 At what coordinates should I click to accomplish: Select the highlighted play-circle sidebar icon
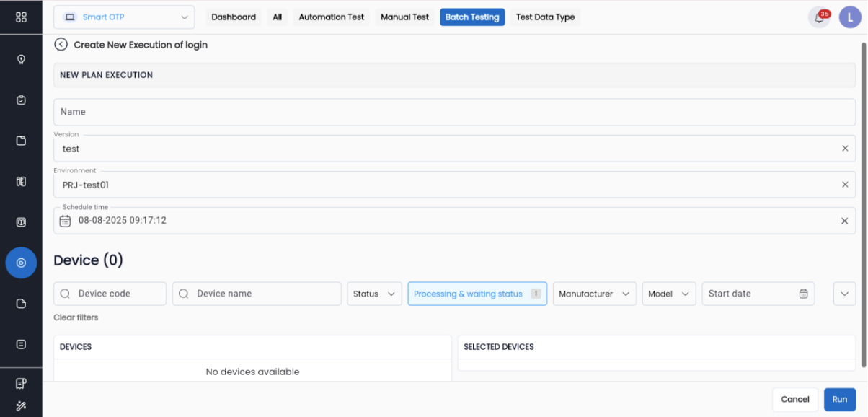pyautogui.click(x=21, y=263)
